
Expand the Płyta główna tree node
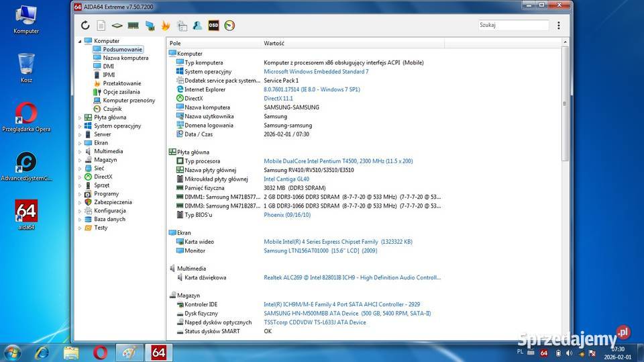click(x=80, y=118)
